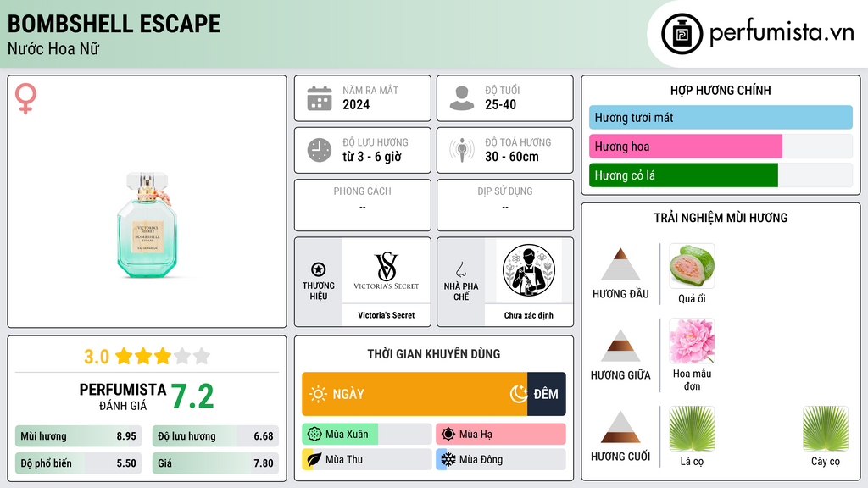Click the pink female gender symbol
The width and height of the screenshot is (868, 488).
tap(25, 98)
